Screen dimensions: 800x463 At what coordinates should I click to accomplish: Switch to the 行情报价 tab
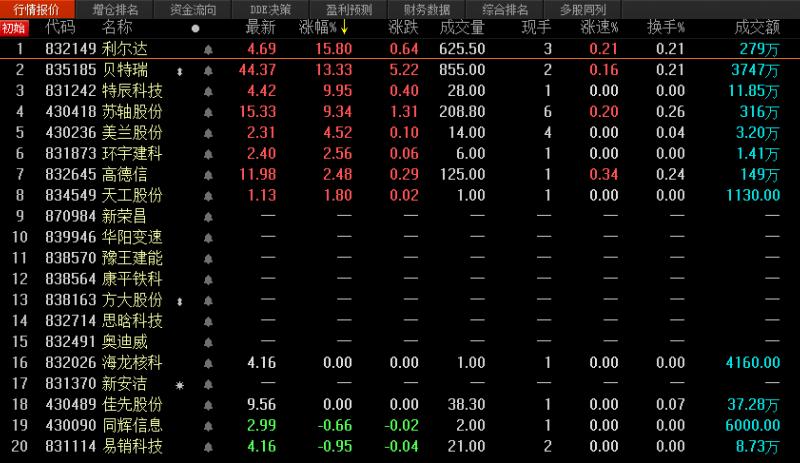click(37, 9)
